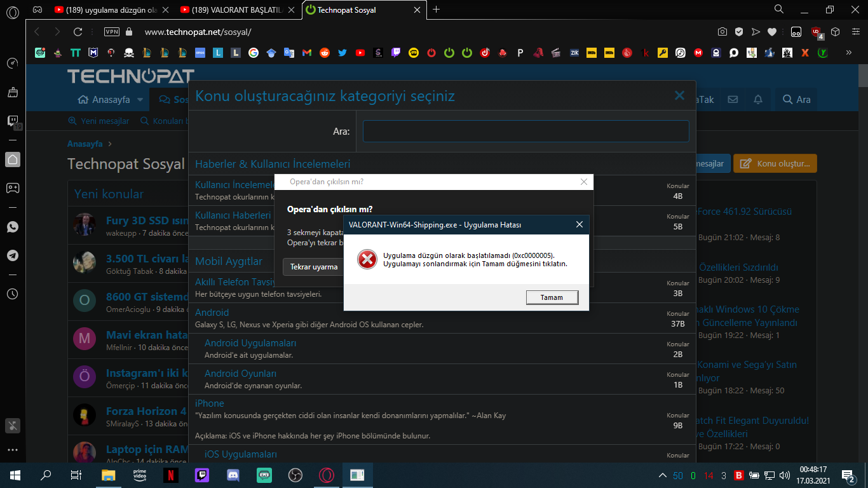Click the Konu oluştur button
Viewport: 868px width, 488px height.
[x=775, y=163]
